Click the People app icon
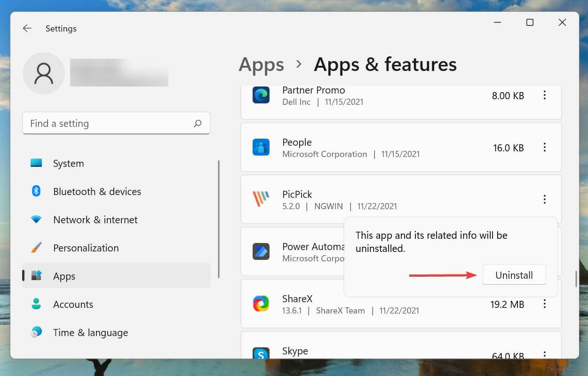This screenshot has width=588, height=376. 261,147
